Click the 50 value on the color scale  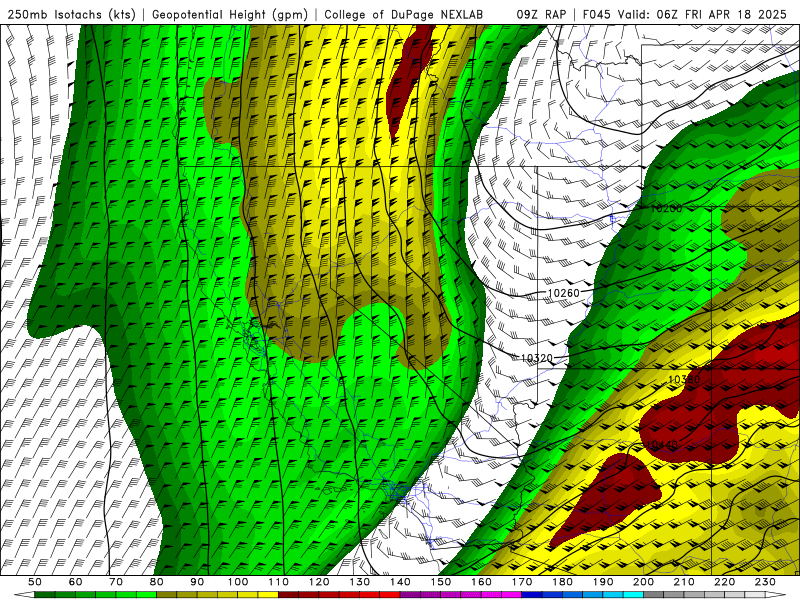[x=35, y=582]
